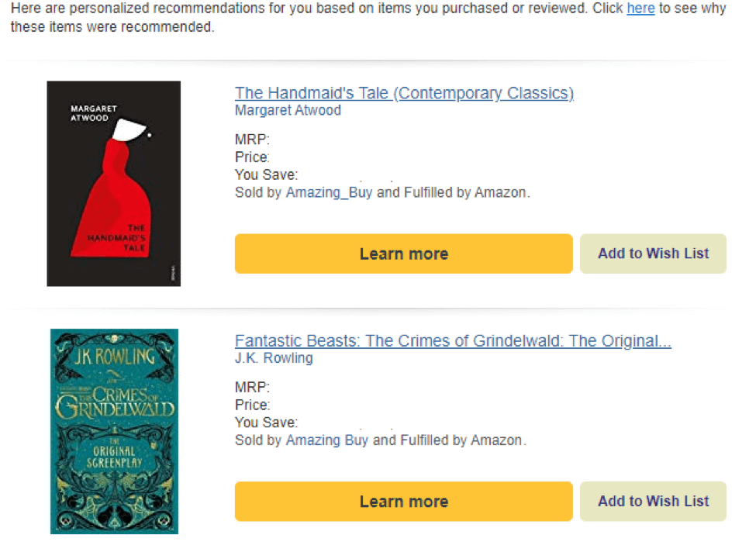Click "Learn more" for Fantastic Beasts

coord(403,501)
